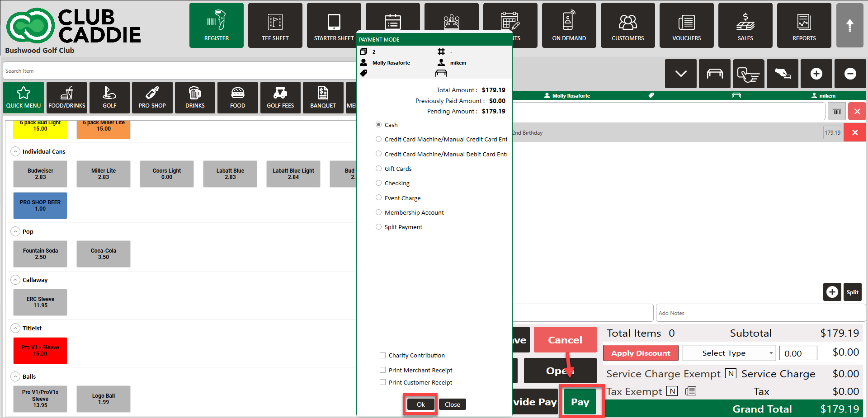The height and width of the screenshot is (418, 868).
Task: Click Ok in Payment Mode dialog
Action: click(420, 404)
